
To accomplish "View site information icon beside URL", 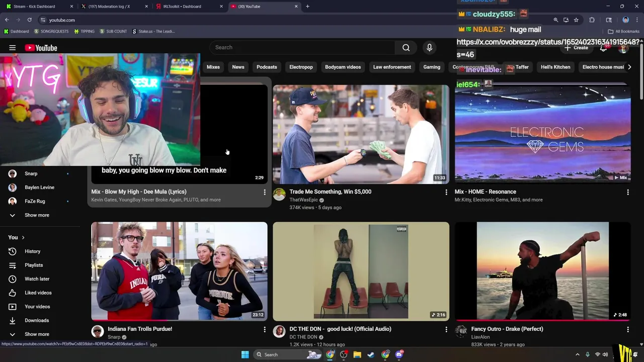I will tap(43, 20).
